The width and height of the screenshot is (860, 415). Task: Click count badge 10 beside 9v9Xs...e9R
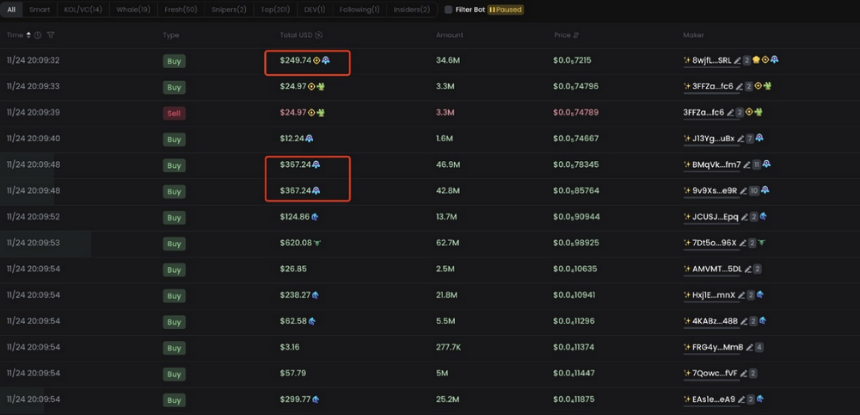pos(754,191)
